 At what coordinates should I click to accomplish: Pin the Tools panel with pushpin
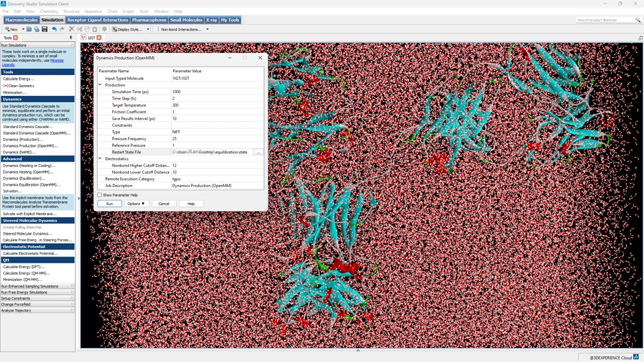click(x=71, y=38)
